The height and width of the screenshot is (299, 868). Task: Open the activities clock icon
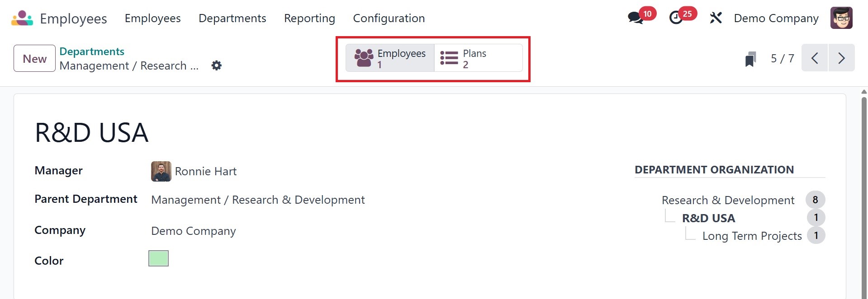(676, 18)
